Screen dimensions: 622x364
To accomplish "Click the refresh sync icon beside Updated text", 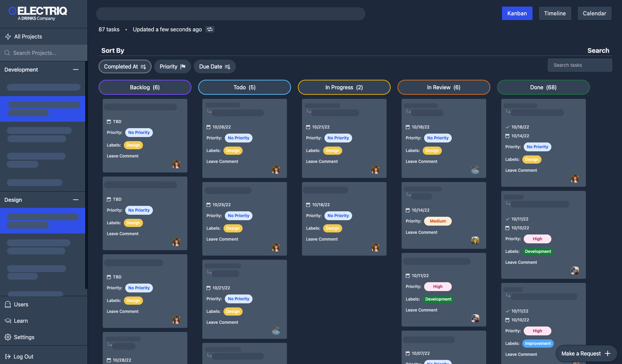I will coord(210,29).
